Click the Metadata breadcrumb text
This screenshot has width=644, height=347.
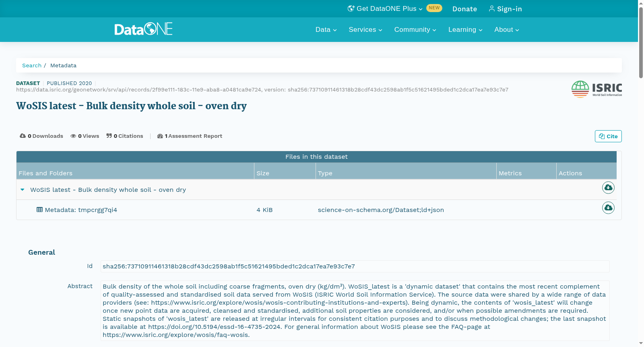pyautogui.click(x=63, y=65)
